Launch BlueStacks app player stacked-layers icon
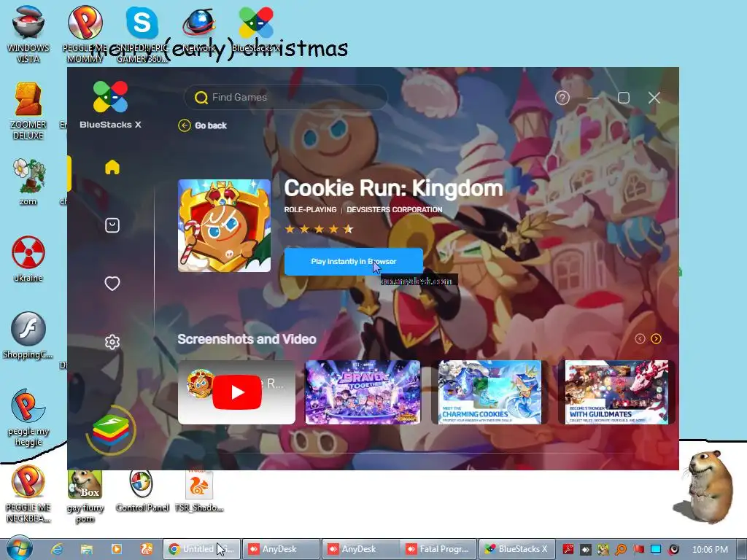747x560 pixels. click(111, 430)
